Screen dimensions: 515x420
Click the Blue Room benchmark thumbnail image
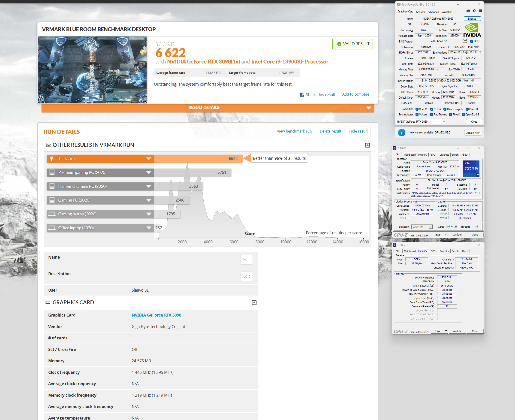tap(92, 70)
